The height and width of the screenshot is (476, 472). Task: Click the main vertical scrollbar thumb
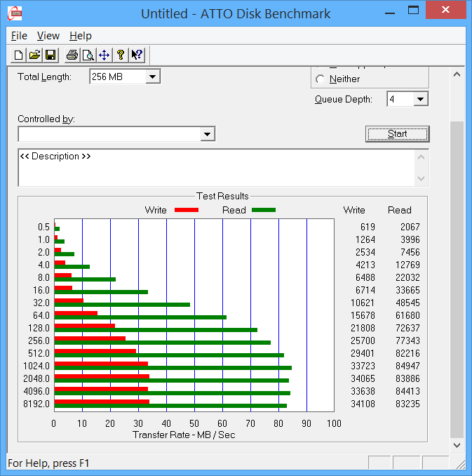point(457,279)
